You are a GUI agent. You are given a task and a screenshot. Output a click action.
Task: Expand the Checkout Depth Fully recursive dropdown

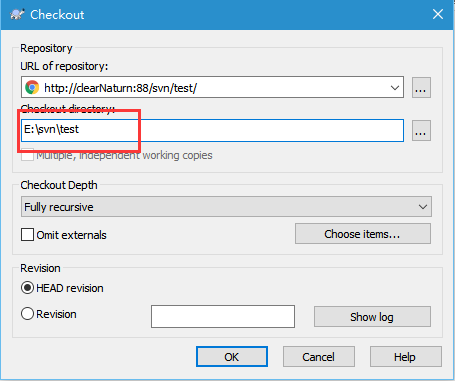(226, 207)
